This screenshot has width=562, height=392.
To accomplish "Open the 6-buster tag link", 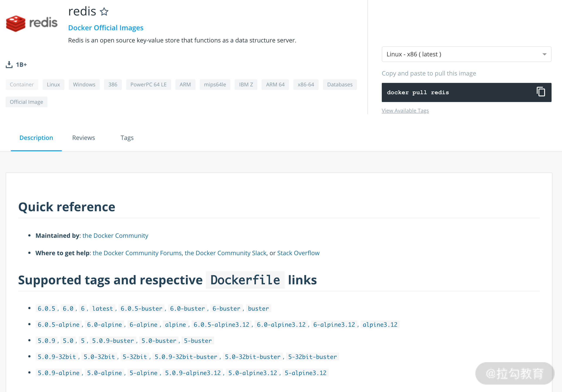I will [x=226, y=308].
